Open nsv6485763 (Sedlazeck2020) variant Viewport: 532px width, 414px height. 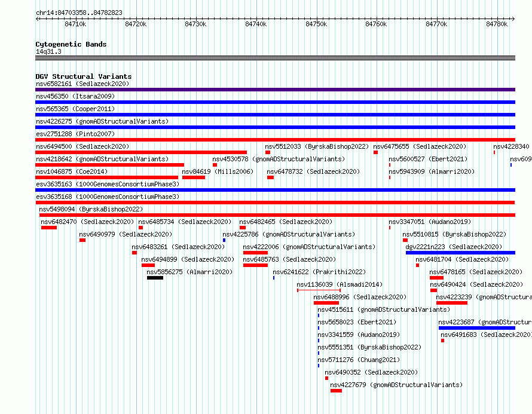[289, 259]
